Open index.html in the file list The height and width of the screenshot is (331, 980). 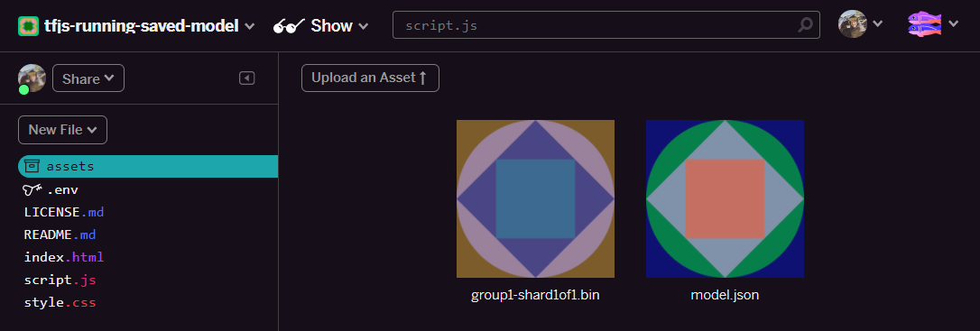(x=64, y=257)
